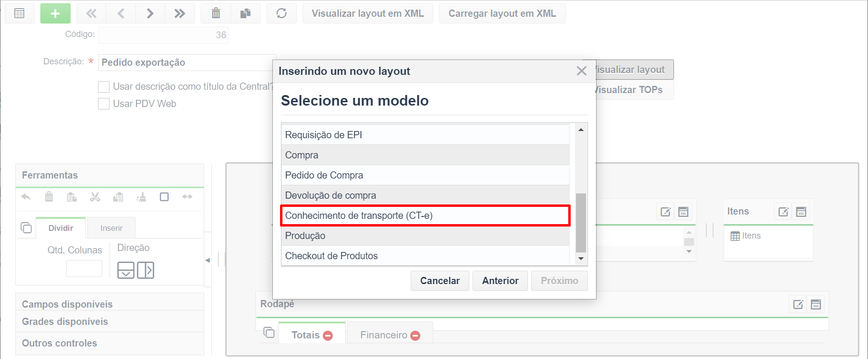This screenshot has height=359, width=868.
Task: Click the cut scissors icon in Ferramentas
Action: point(95,197)
